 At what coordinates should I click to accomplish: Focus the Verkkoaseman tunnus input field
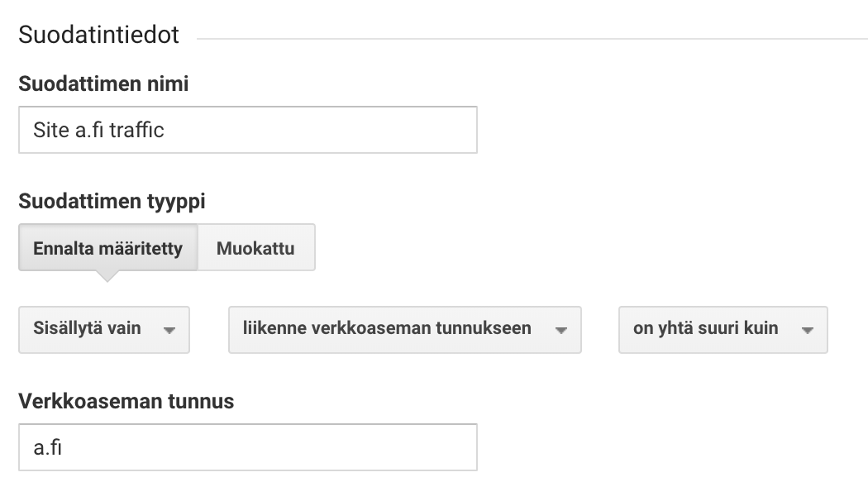[248, 447]
